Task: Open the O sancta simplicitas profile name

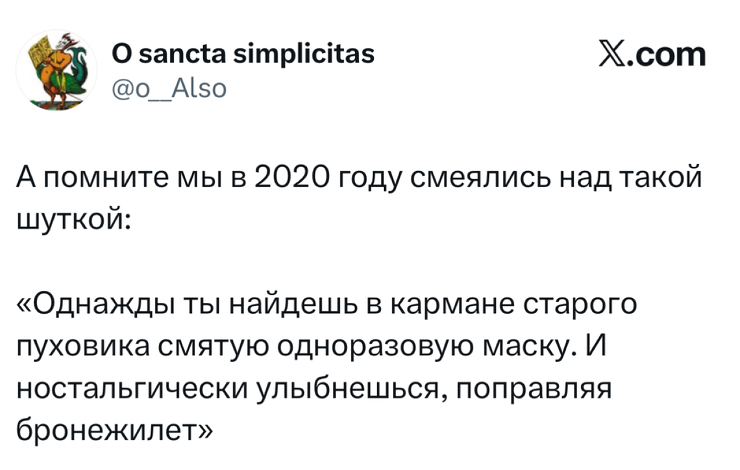Action: pyautogui.click(x=243, y=54)
